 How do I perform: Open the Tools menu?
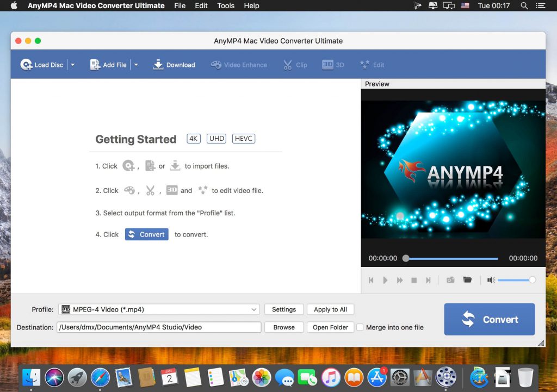(x=225, y=5)
